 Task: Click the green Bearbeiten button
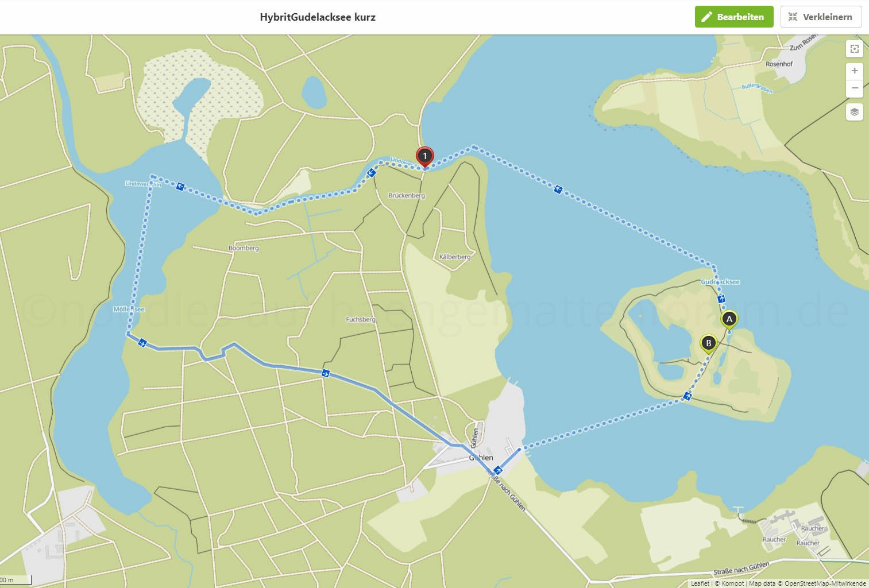(733, 17)
